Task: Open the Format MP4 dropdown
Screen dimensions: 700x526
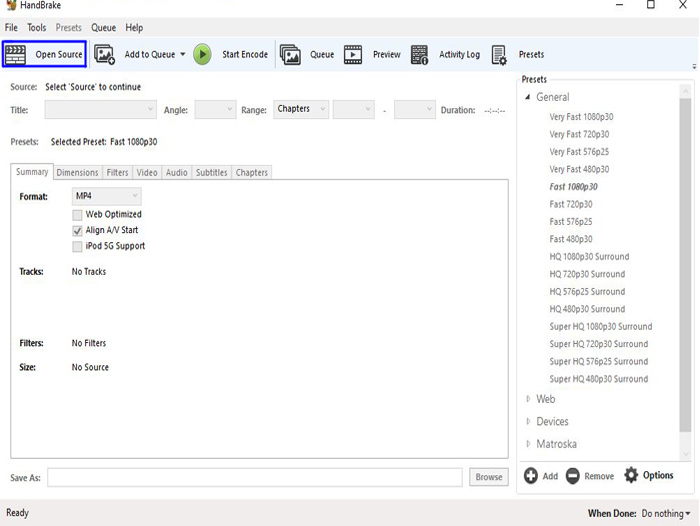Action: tap(106, 196)
